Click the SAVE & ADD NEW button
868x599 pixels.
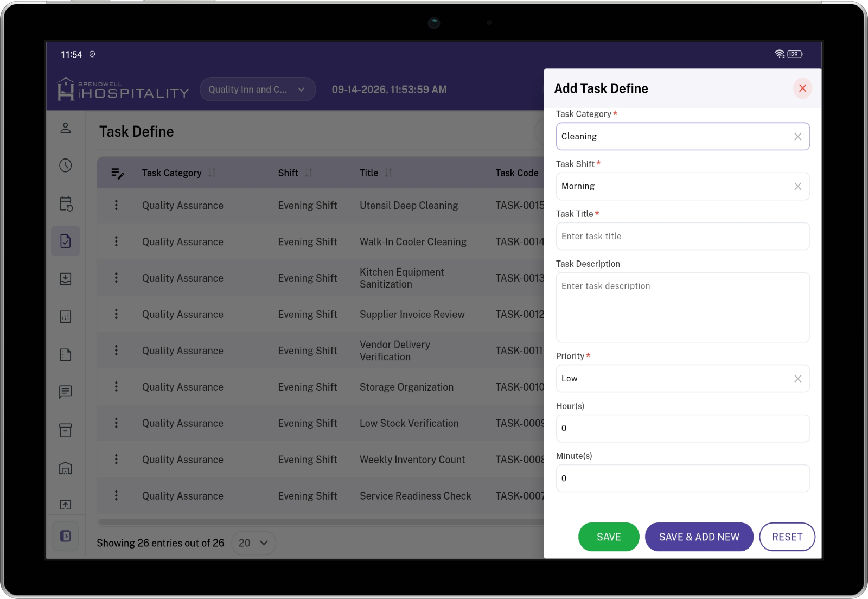(699, 537)
